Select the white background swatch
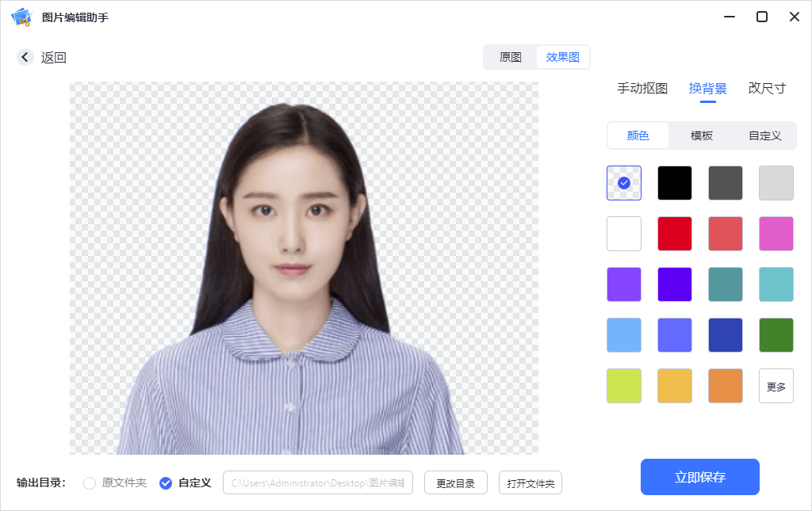 click(624, 234)
